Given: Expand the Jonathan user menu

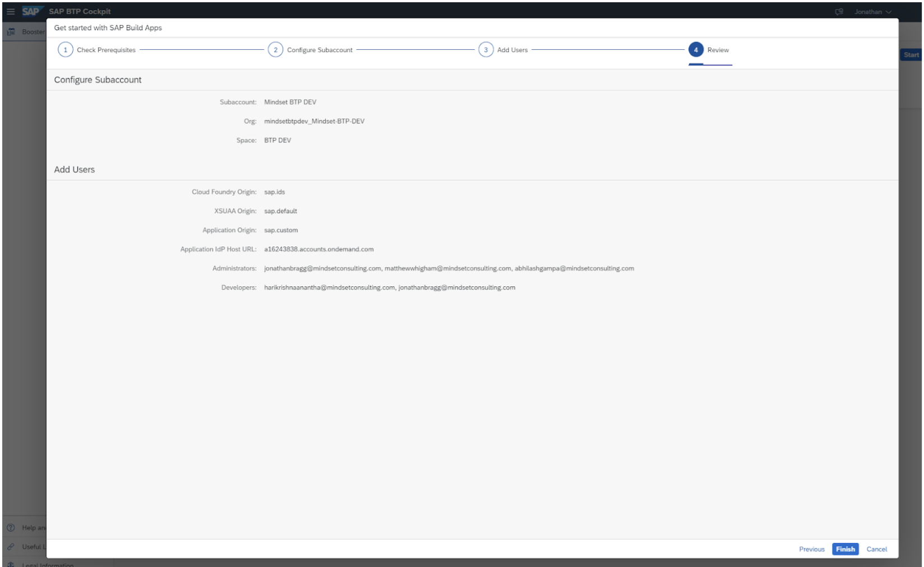Looking at the screenshot, I should click(872, 11).
